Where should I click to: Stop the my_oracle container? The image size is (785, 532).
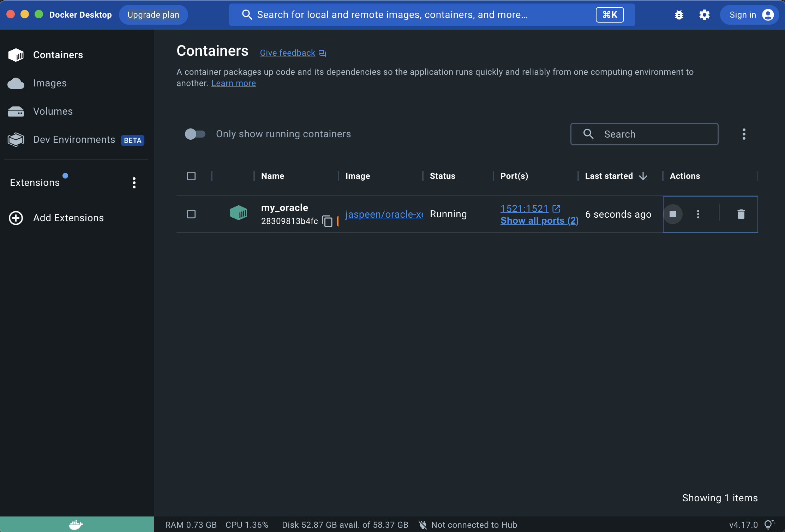coord(672,214)
